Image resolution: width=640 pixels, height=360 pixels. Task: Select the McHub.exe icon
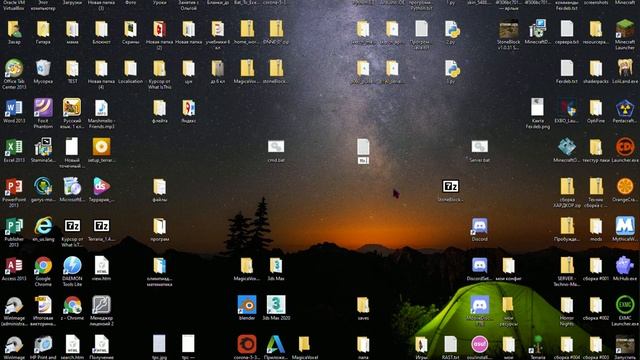click(x=625, y=266)
